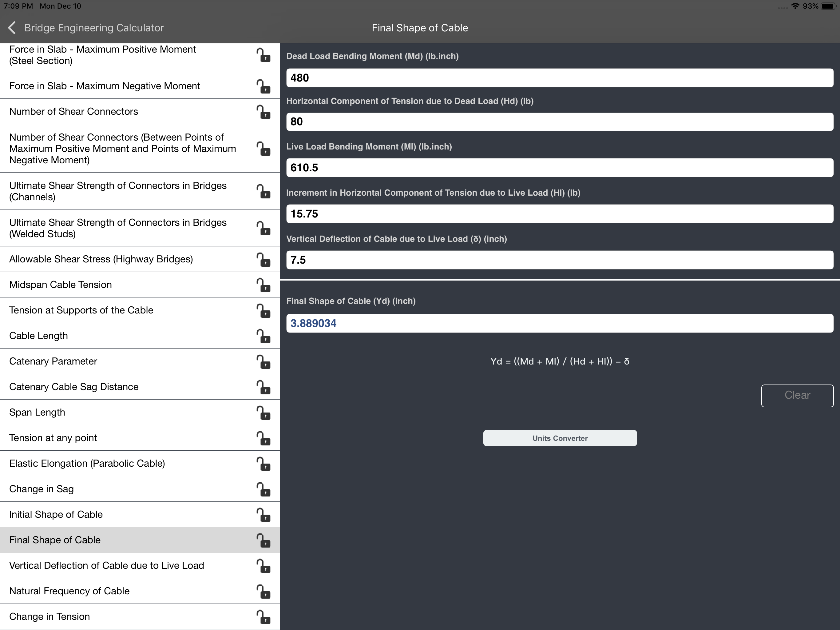Tap unlock icon beside Natural Frequency of Cable
840x630 pixels.
[x=263, y=591]
